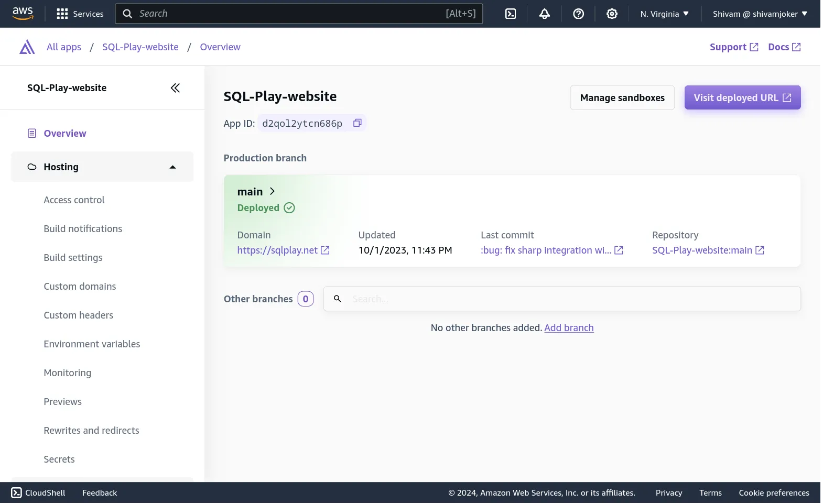
Task: Open the main branch details chevron
Action: coord(272,191)
